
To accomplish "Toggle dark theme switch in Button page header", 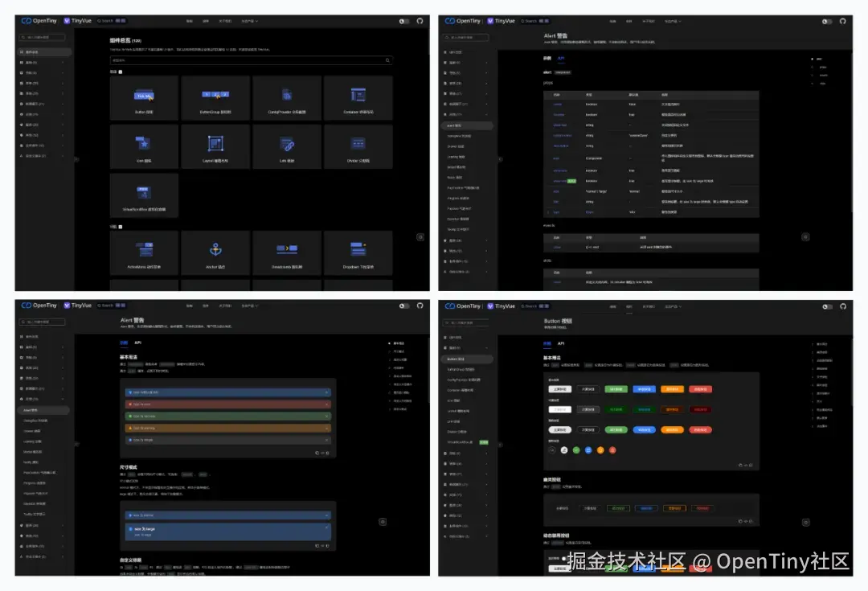I will [827, 306].
